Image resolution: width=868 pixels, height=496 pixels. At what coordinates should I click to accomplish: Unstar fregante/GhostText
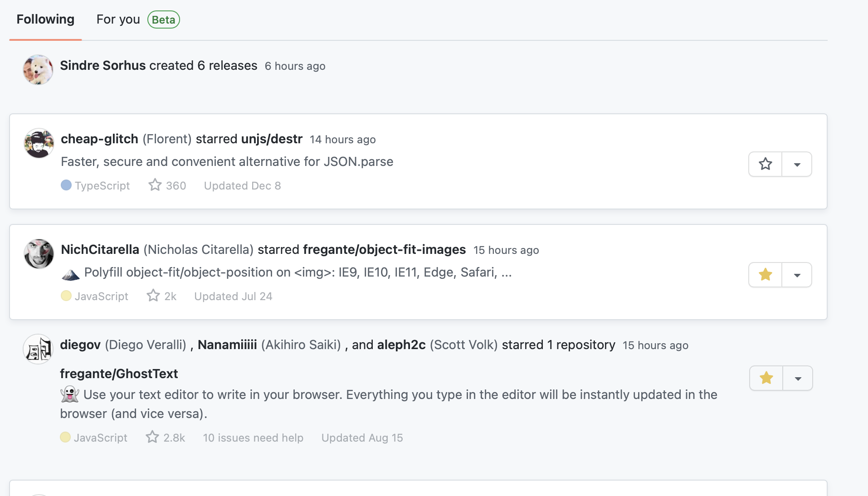point(765,378)
